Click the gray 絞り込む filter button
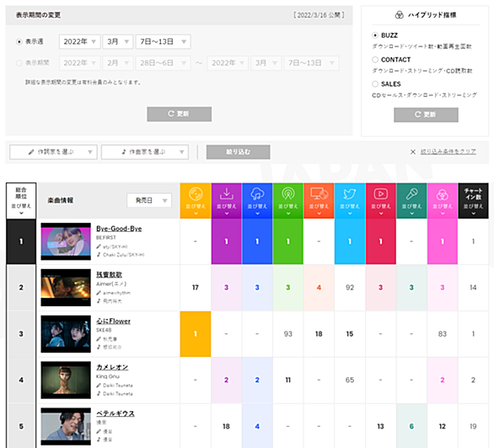 [239, 152]
